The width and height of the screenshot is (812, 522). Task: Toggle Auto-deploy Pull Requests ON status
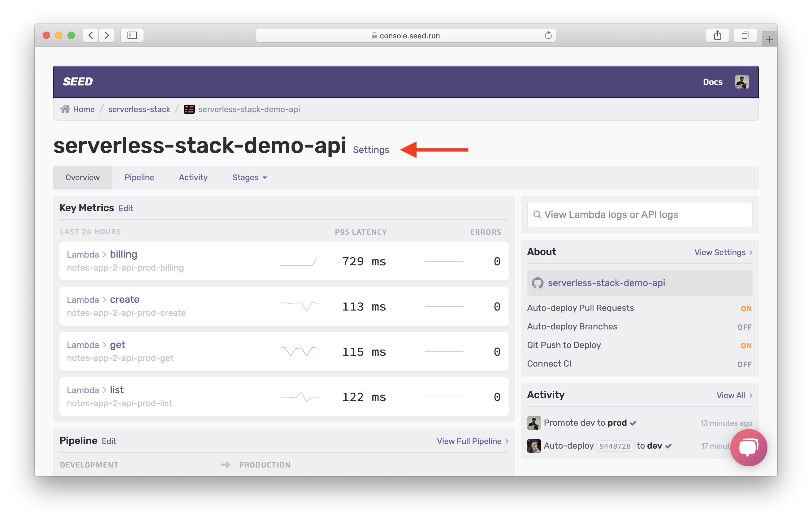pos(746,308)
